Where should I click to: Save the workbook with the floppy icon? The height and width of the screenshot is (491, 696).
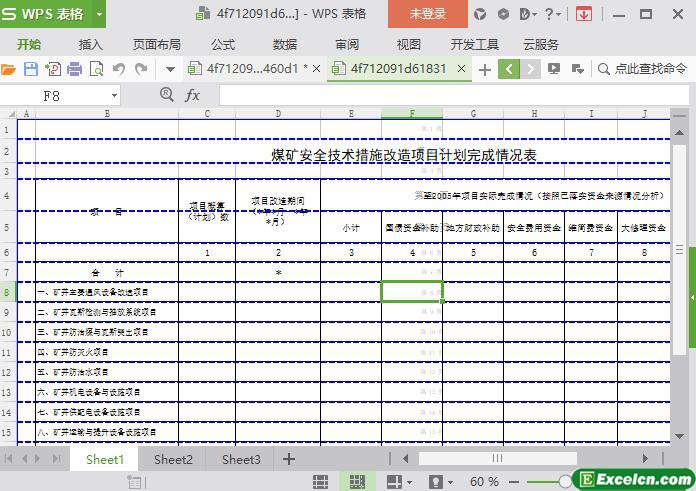(x=31, y=69)
